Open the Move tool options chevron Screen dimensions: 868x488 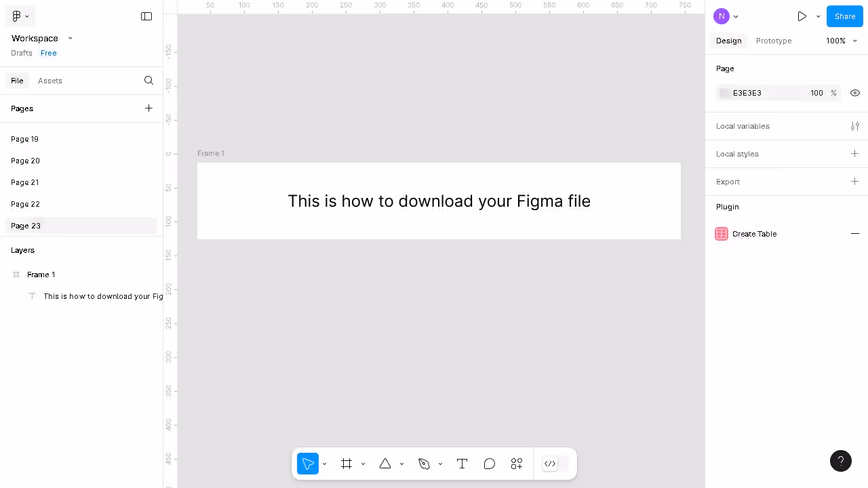325,464
